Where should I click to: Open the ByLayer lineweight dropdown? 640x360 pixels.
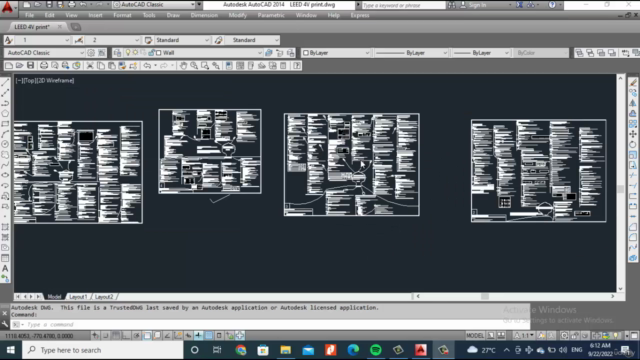point(481,53)
